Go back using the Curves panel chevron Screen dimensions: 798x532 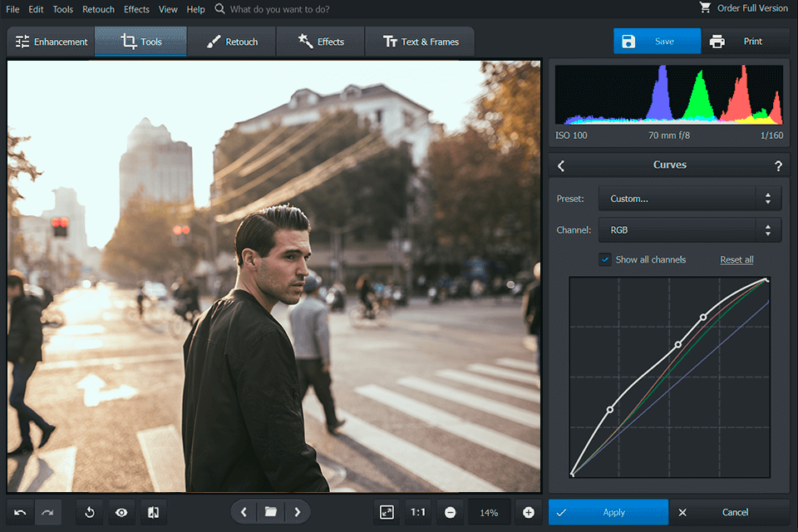[x=561, y=165]
